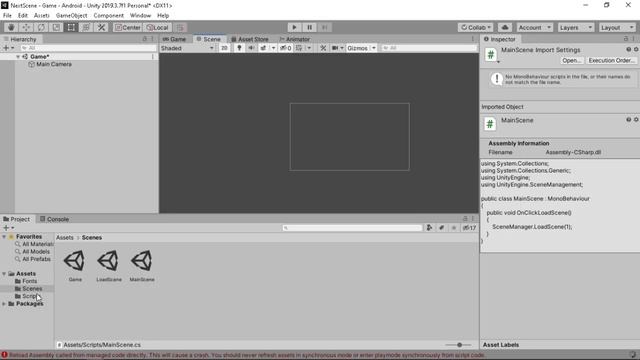Screen dimensions: 640x360
Task: Open Search by Type icon in Project
Action: tap(429, 228)
